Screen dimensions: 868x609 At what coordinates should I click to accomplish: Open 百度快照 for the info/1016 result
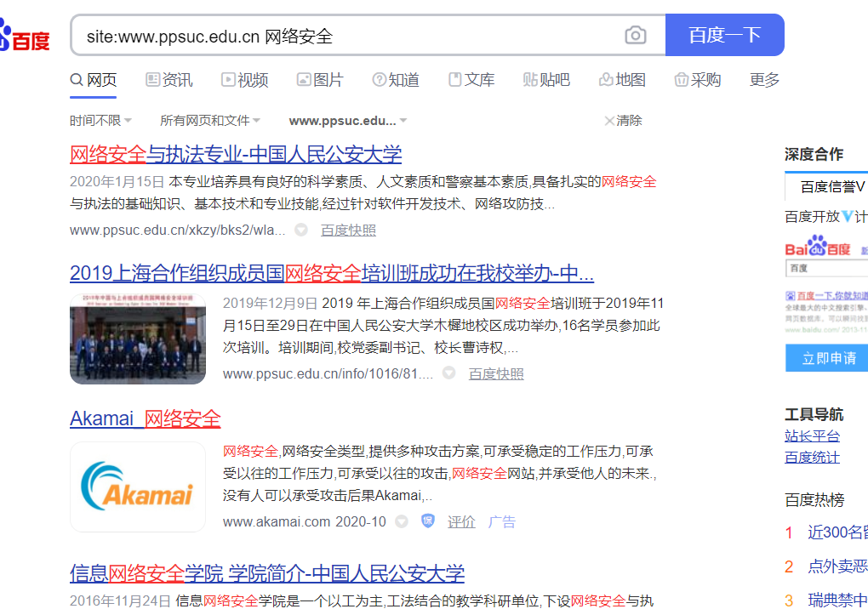coord(496,374)
